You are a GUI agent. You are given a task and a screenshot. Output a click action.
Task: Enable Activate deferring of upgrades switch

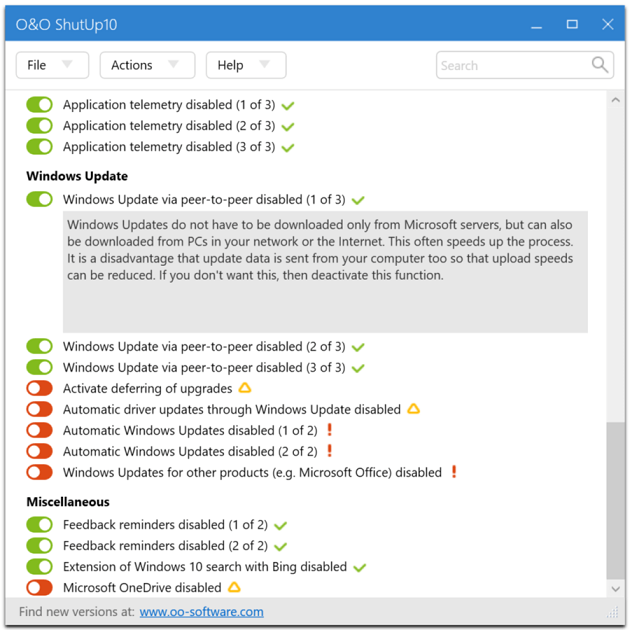[x=39, y=389]
